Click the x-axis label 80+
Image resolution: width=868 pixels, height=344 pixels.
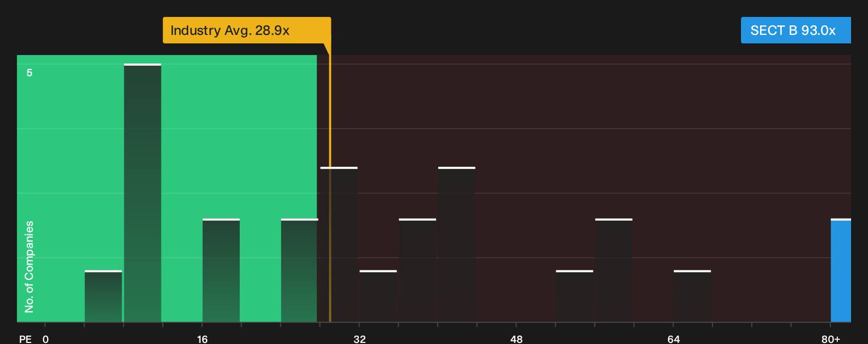(830, 339)
